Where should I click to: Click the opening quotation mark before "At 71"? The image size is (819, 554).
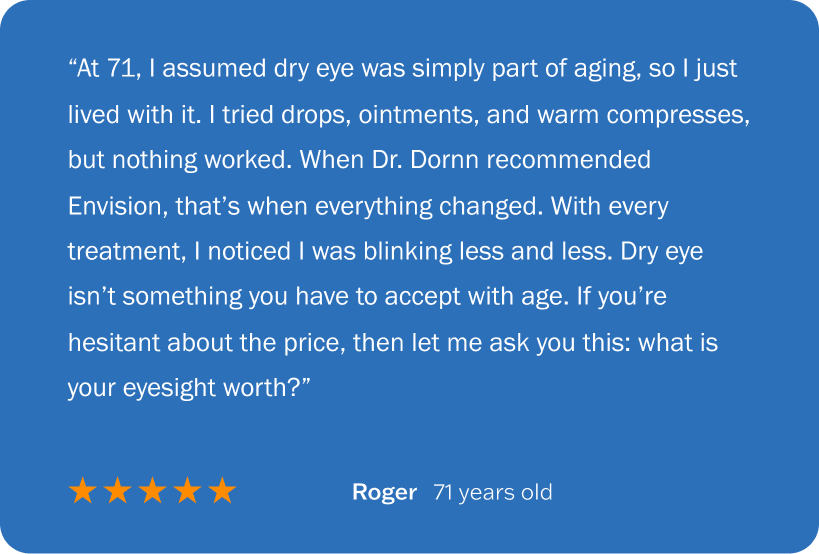[73, 68]
